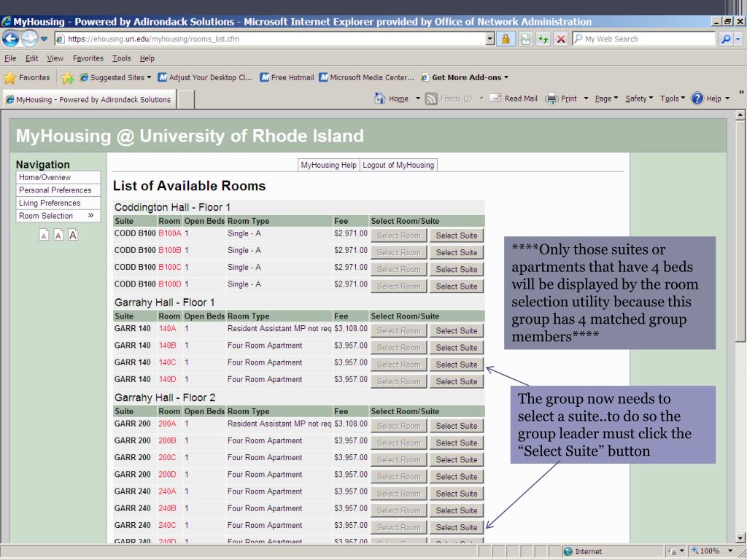
Task: Open the address bar history dropdown
Action: (x=490, y=39)
